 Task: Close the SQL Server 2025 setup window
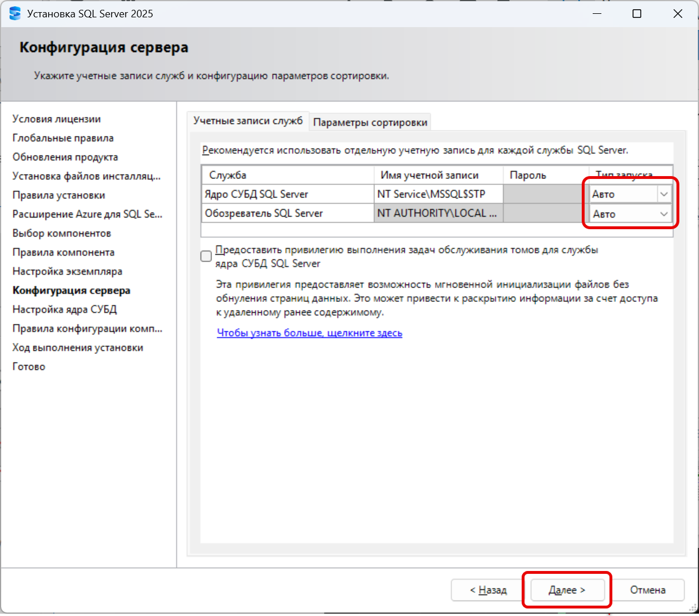point(678,13)
